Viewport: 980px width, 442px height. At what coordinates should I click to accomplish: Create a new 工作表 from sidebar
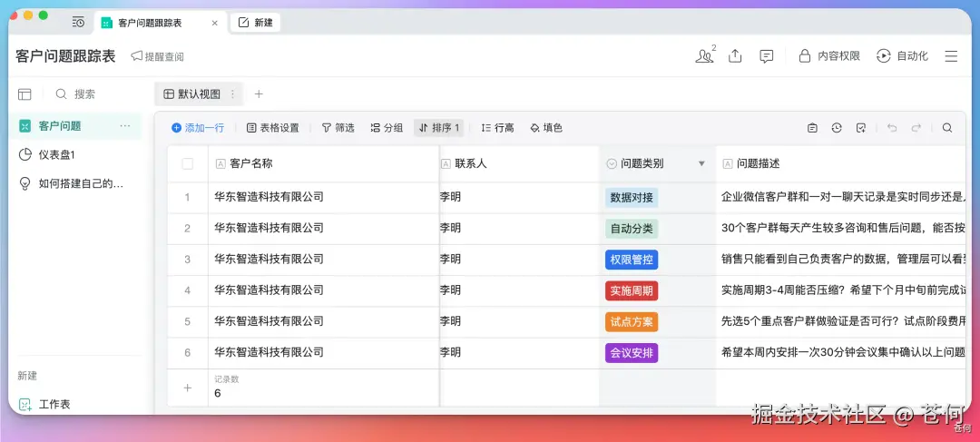[44, 405]
